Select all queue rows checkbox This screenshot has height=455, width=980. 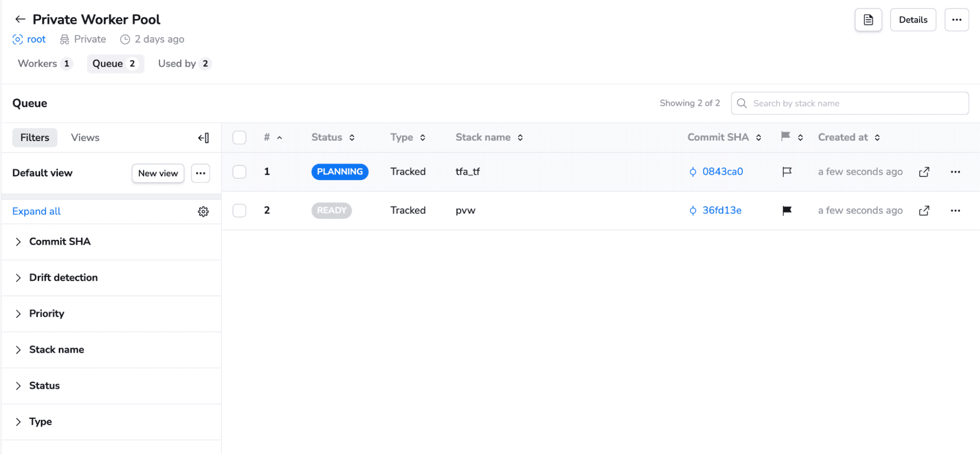[239, 138]
